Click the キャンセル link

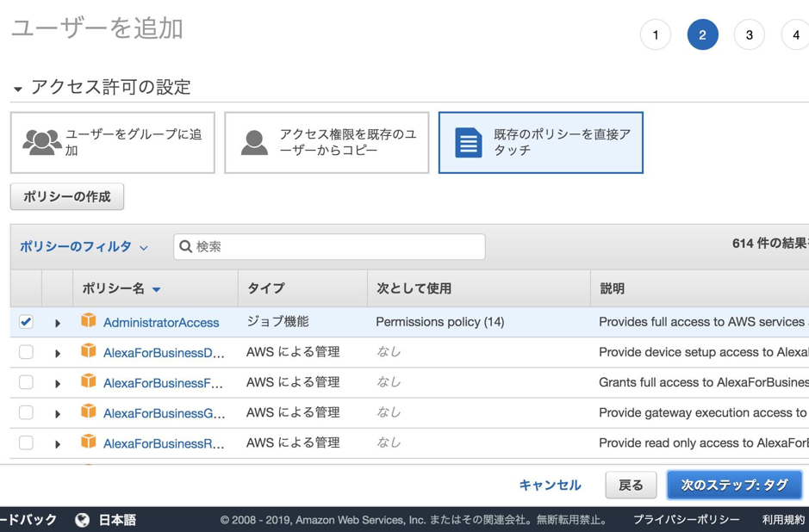[x=550, y=486]
